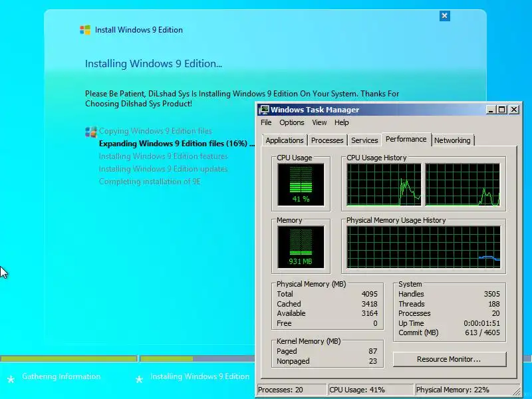Maximize the Windows Task Manager window
532x399 pixels.
[x=502, y=110]
